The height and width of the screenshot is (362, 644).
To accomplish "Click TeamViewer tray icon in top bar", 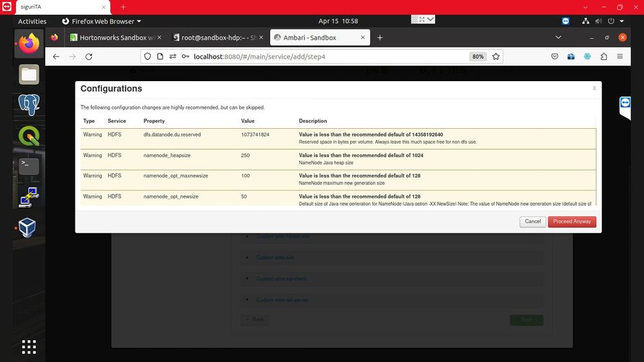I will pyautogui.click(x=565, y=21).
